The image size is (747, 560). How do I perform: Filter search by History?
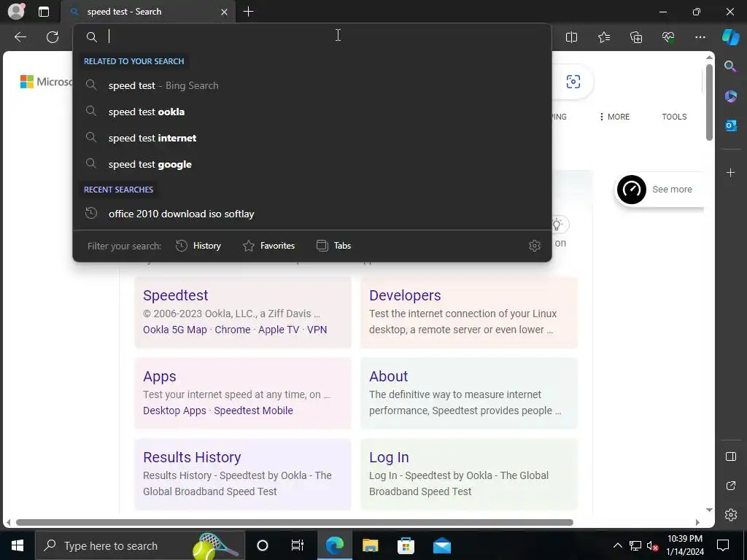[198, 246]
